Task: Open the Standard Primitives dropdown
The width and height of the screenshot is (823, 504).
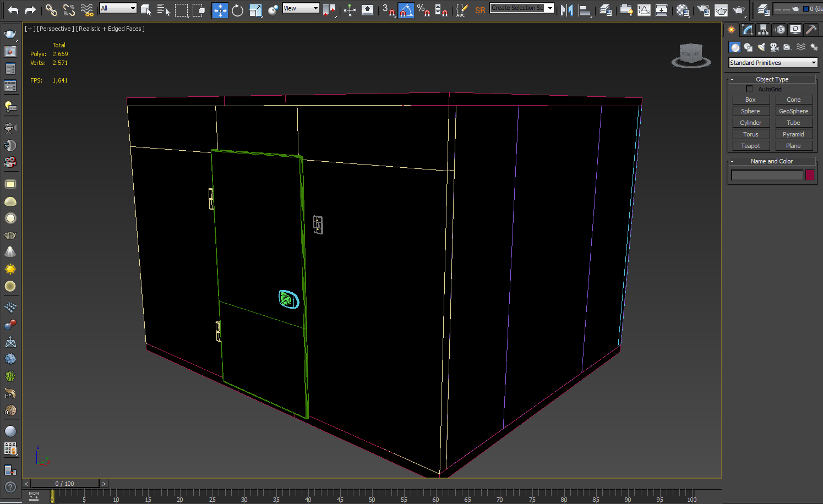Action: [773, 62]
